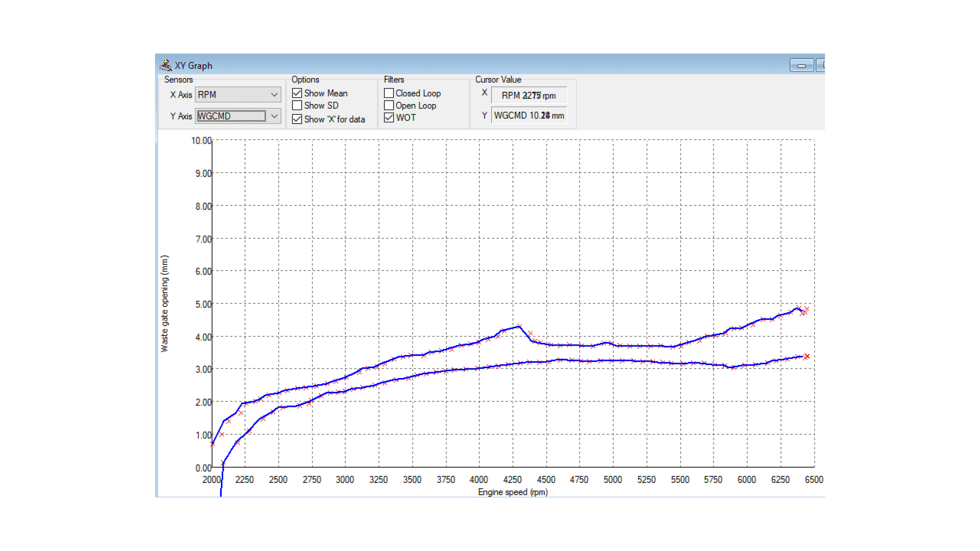
Task: Select RPM in the X Axis combo box
Action: pos(229,95)
